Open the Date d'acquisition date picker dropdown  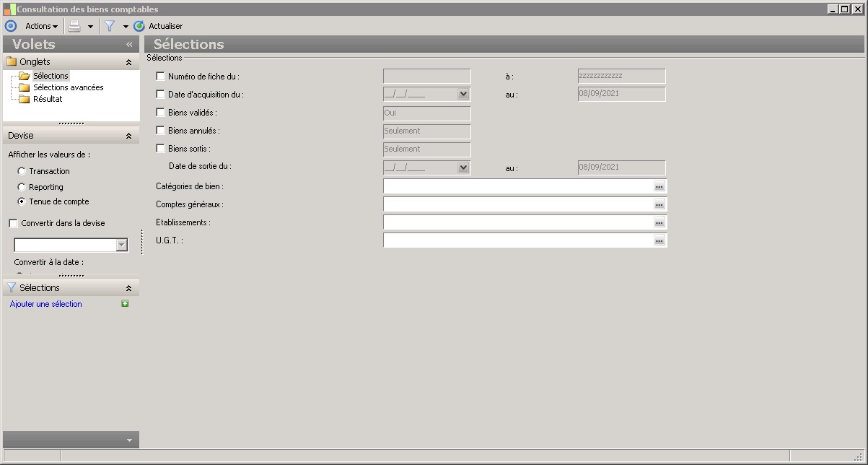463,94
